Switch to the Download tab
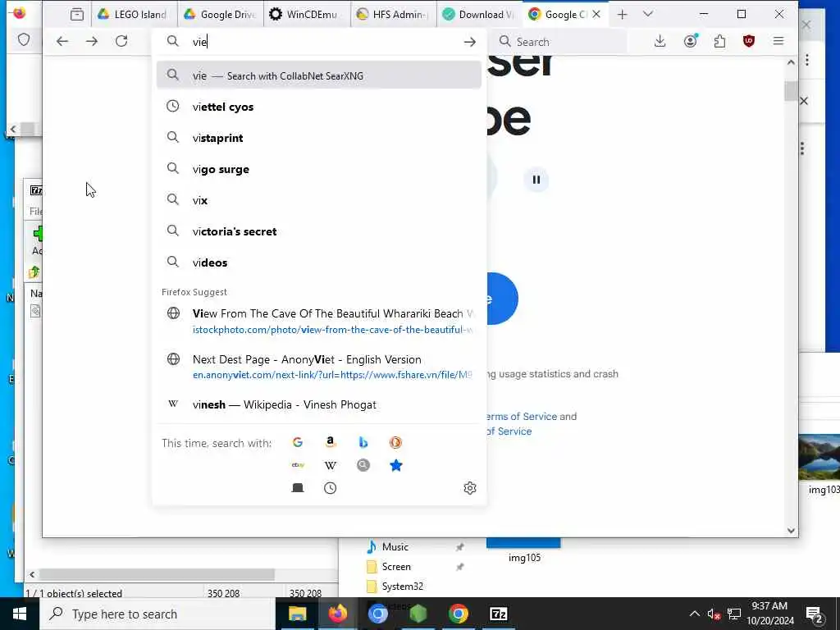 [x=479, y=15]
